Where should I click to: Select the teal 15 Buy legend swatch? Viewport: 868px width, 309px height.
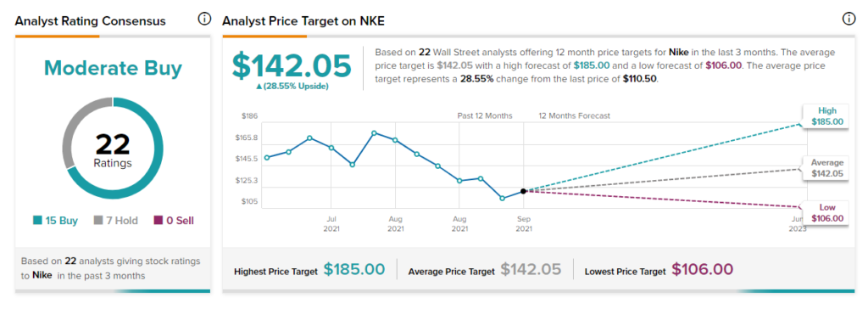tap(37, 221)
